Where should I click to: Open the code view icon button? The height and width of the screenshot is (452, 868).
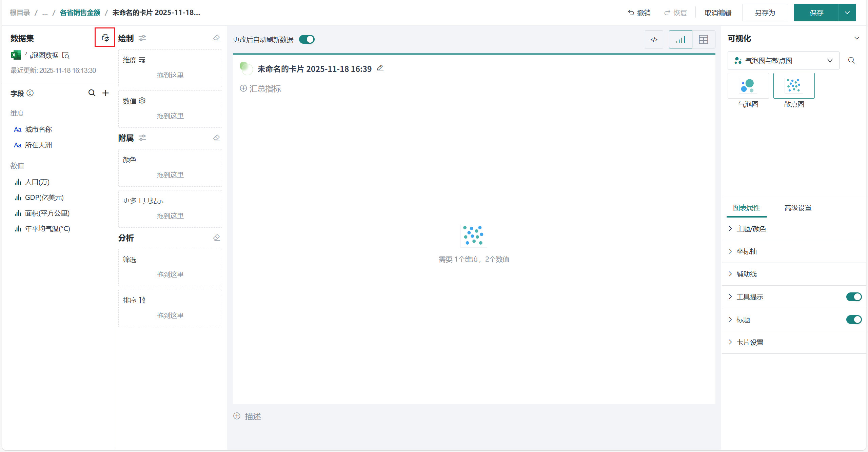654,40
